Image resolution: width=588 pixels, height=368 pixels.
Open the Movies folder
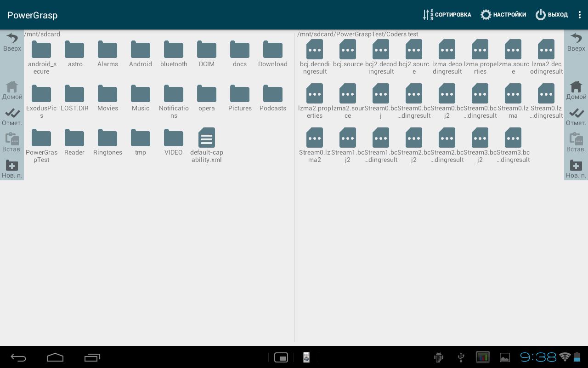(x=107, y=98)
